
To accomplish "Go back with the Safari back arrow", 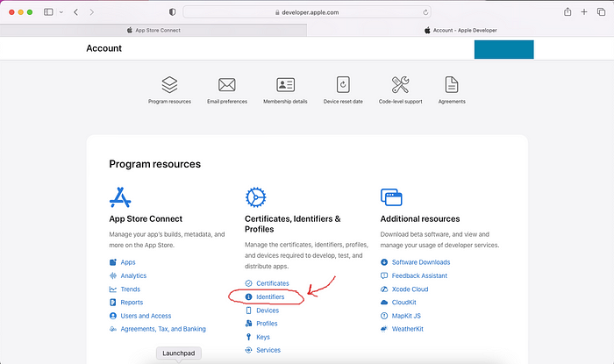I will (76, 12).
